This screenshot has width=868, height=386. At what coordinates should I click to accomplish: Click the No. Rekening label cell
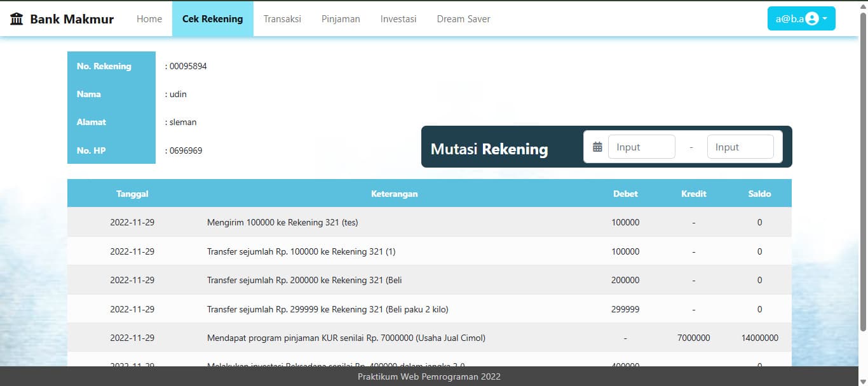coord(104,66)
